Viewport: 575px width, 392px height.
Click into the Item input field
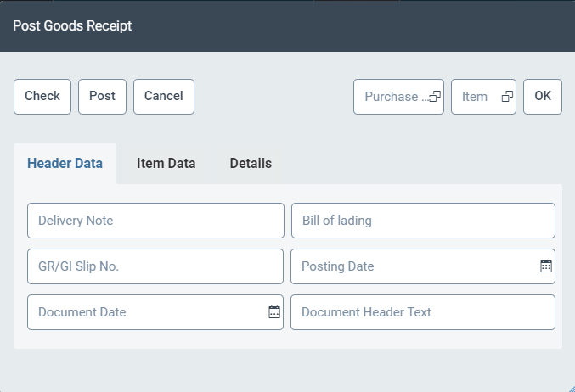tap(475, 97)
